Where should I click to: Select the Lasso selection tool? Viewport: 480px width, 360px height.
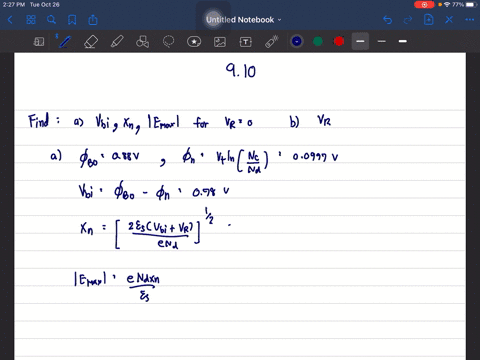pos(168,42)
